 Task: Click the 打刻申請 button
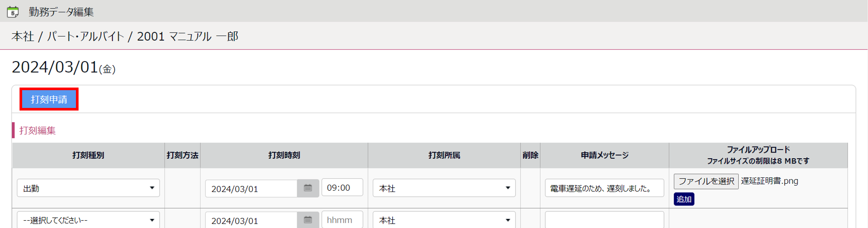pyautogui.click(x=49, y=99)
